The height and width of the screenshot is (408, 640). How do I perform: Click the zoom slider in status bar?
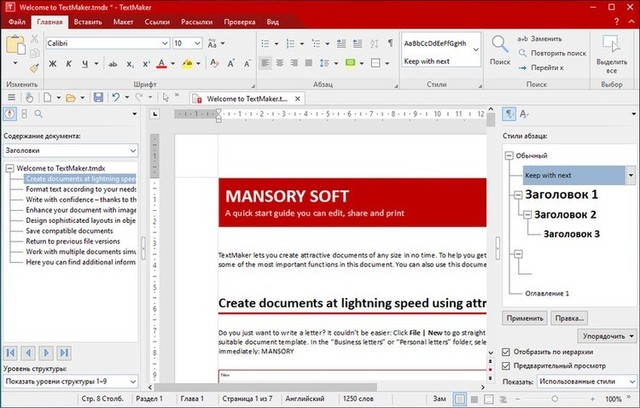click(556, 400)
